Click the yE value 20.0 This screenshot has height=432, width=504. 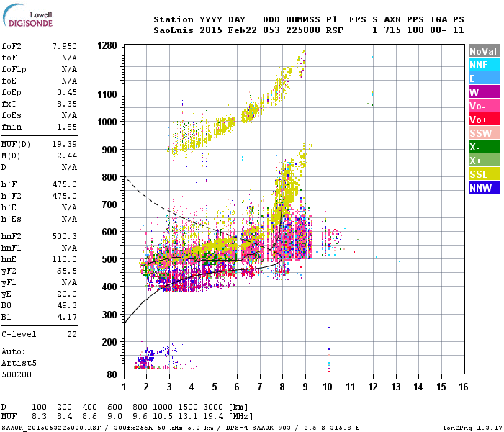click(67, 294)
